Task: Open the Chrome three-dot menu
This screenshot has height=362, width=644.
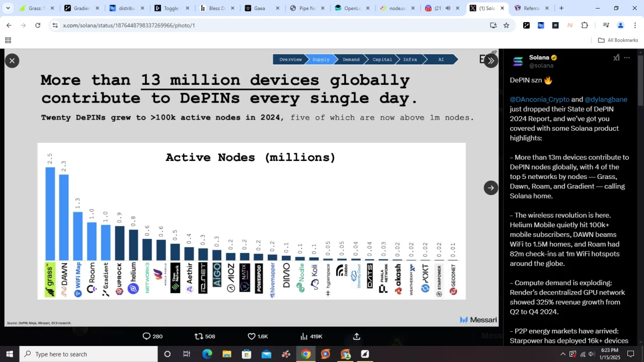Action: point(635,25)
